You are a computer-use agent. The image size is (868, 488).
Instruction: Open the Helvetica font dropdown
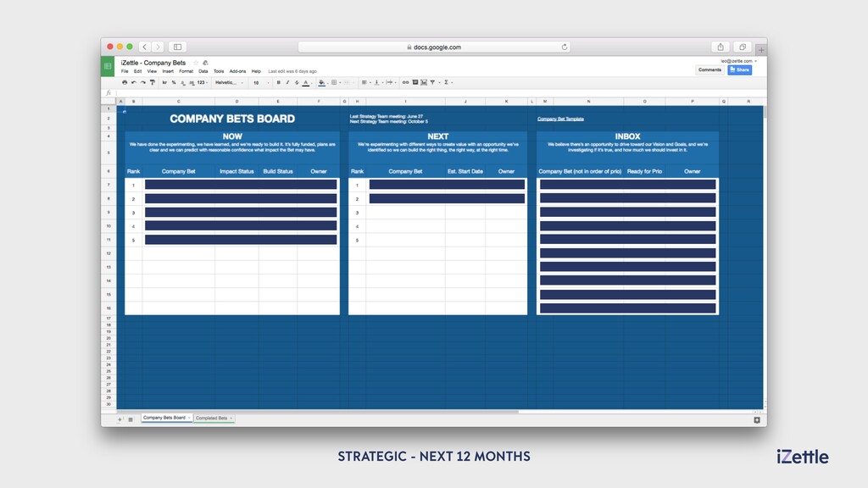pos(229,82)
